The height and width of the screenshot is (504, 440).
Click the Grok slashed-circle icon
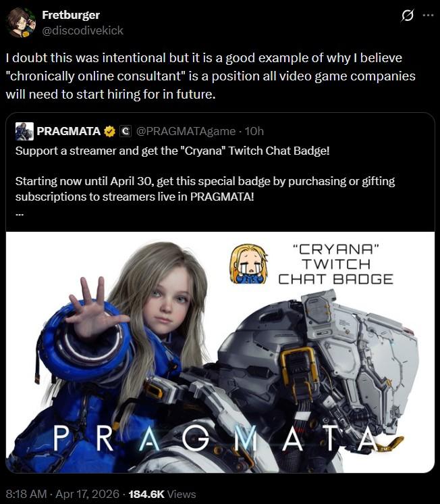pos(407,15)
